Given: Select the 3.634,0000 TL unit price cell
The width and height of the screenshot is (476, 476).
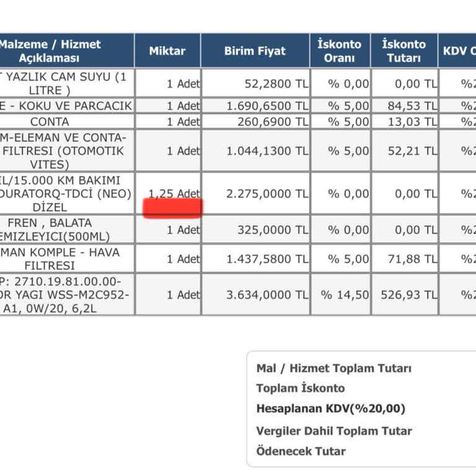Looking at the screenshot, I should tap(267, 295).
